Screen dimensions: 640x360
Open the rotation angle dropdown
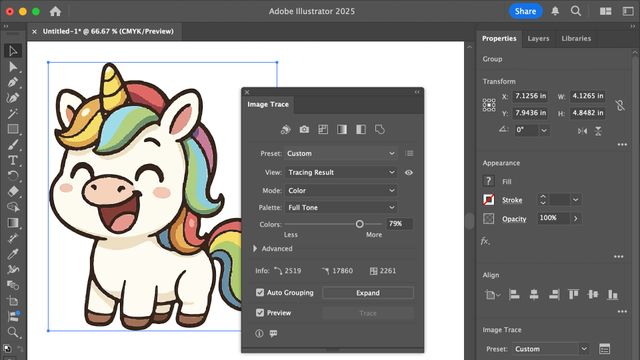coord(544,130)
